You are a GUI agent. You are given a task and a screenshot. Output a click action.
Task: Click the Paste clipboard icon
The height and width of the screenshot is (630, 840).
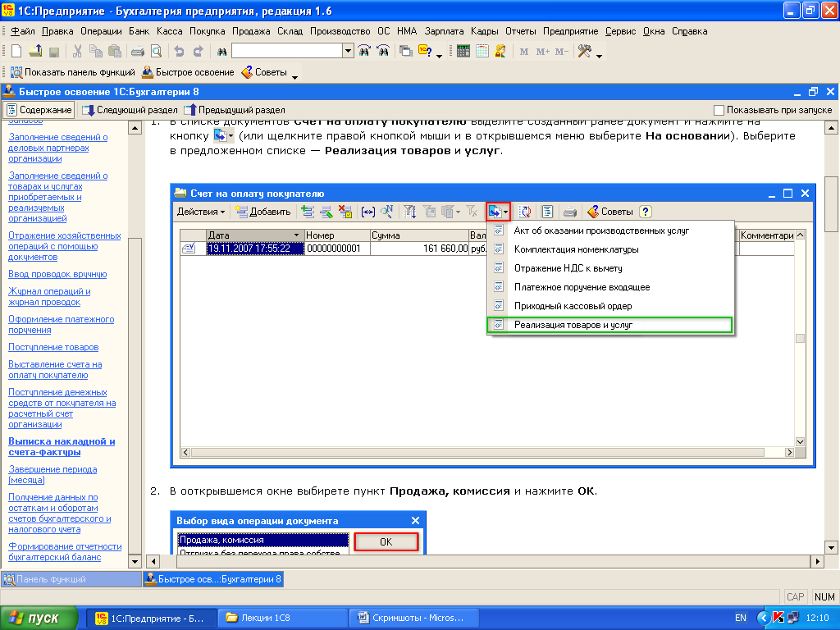click(114, 52)
